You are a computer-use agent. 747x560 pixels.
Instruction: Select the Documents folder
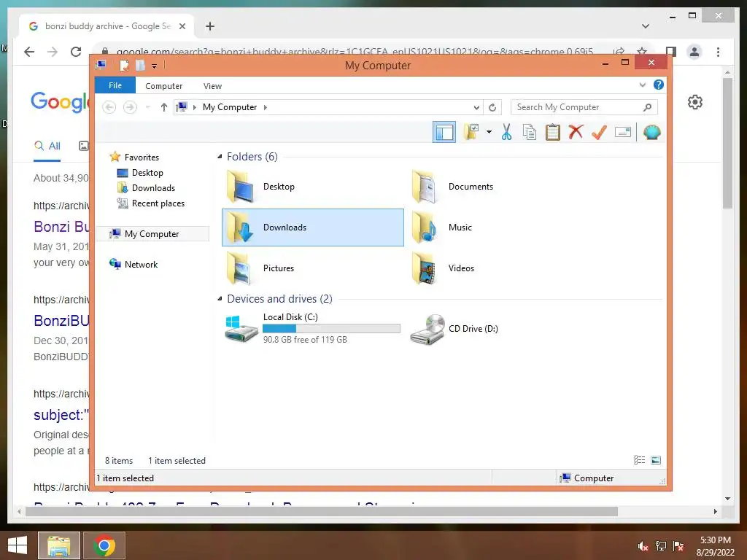click(498, 187)
